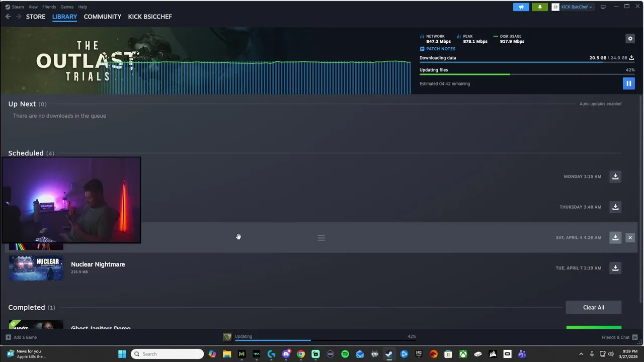Click the 'THURSDAY 3:48 AM' schedule time
The height and width of the screenshot is (362, 644).
(x=580, y=207)
